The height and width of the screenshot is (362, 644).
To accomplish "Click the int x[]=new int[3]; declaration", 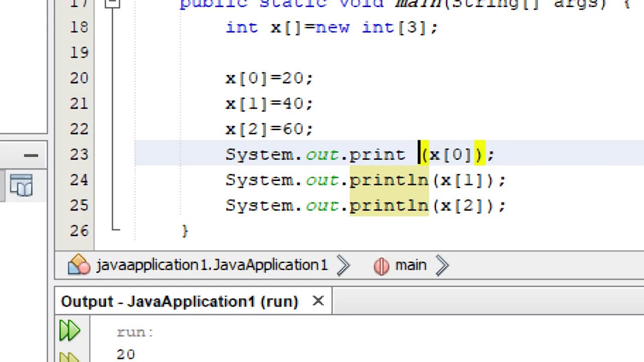I will click(x=332, y=28).
